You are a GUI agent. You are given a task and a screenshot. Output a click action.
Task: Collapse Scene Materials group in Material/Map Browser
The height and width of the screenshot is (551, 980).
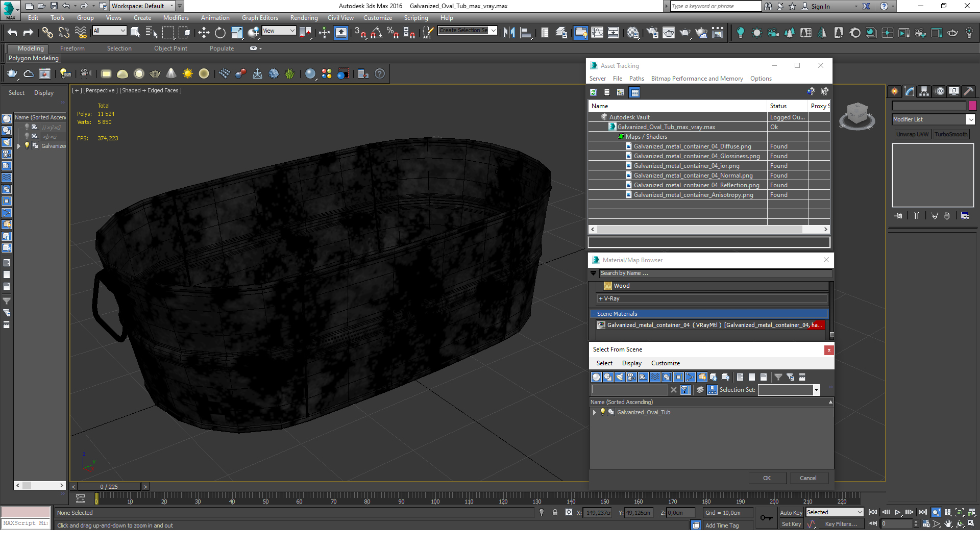point(593,314)
